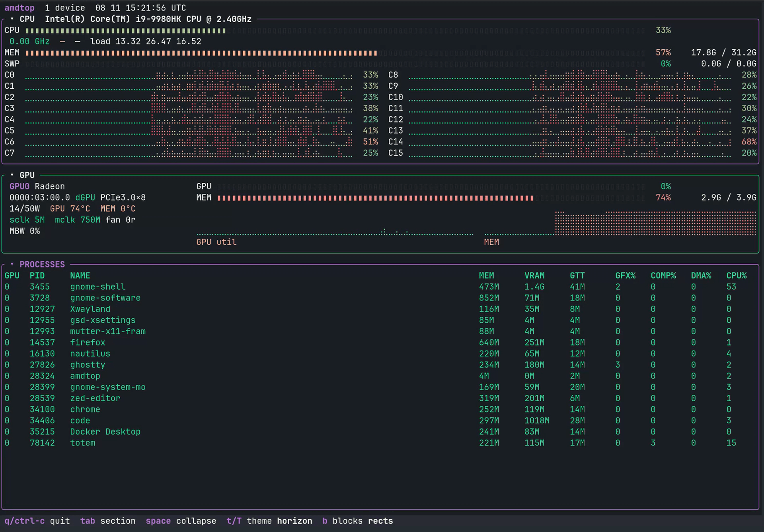The width and height of the screenshot is (764, 532).
Task: Sort processes by VRAM column header
Action: (x=534, y=276)
